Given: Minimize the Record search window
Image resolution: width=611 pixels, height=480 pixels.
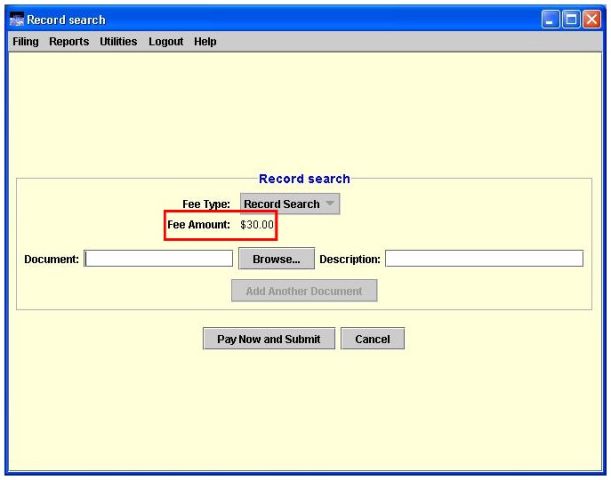Looking at the screenshot, I should [550, 19].
